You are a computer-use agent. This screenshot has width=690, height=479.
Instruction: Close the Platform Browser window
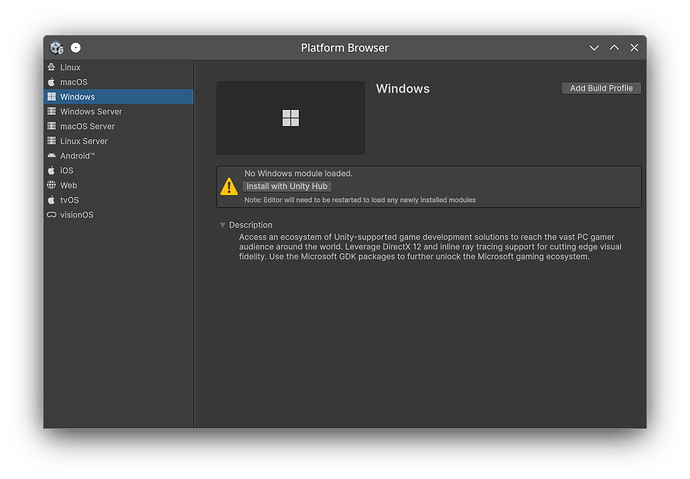click(x=634, y=48)
